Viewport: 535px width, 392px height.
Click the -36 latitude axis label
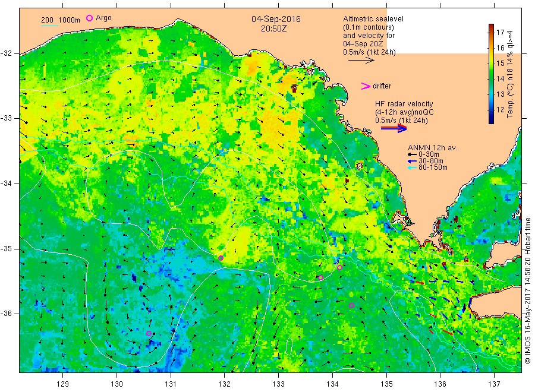[6, 313]
